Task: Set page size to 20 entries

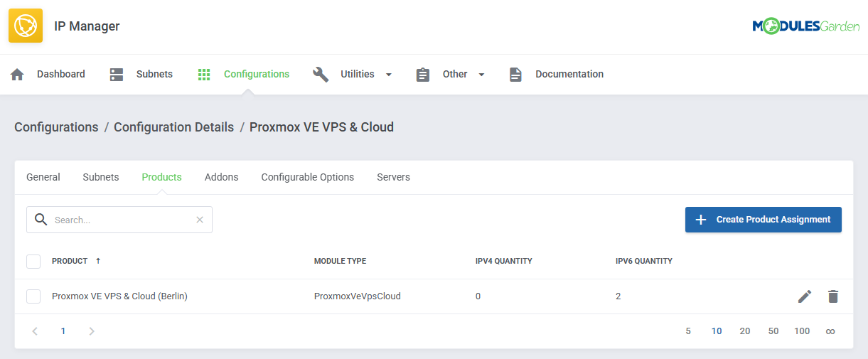Action: [745, 331]
